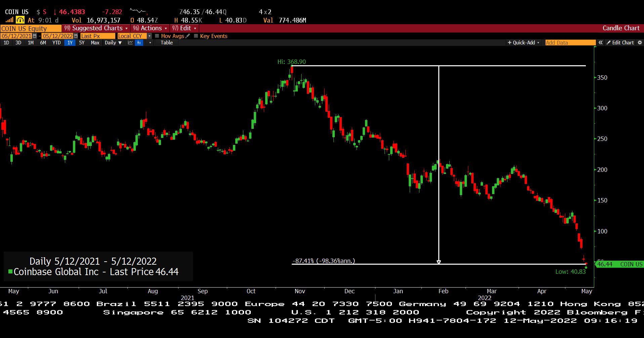Click the green 46.44 COIN US price label

pyautogui.click(x=619, y=264)
